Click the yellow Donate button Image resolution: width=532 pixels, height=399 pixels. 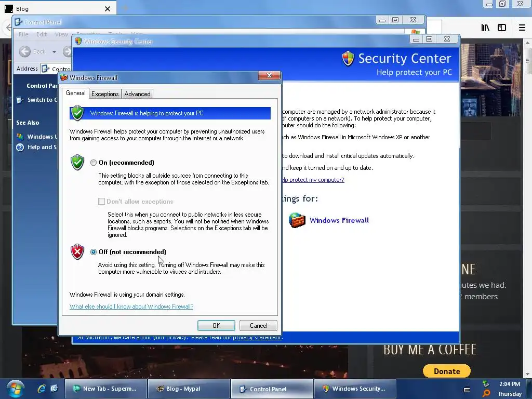446,371
